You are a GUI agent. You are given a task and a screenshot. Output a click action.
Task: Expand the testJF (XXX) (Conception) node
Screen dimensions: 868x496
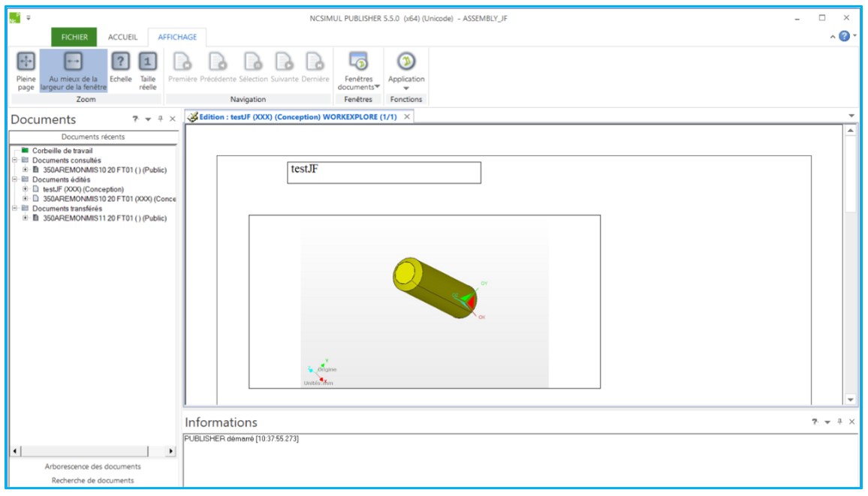[25, 189]
